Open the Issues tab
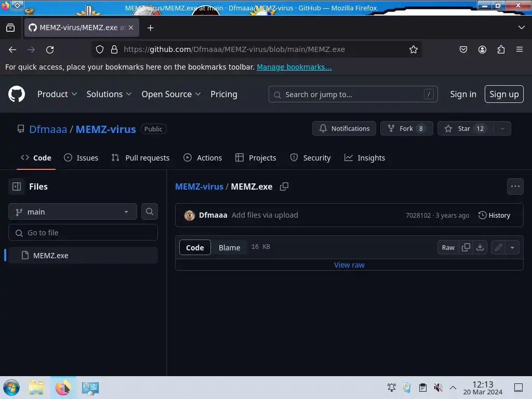The height and width of the screenshot is (399, 532). (81, 158)
